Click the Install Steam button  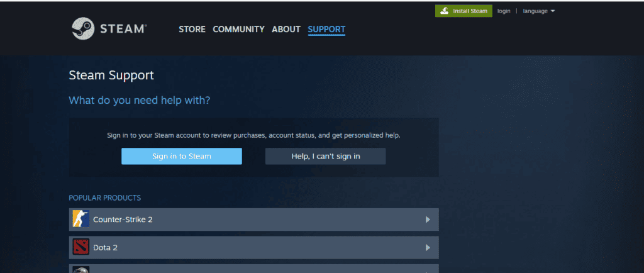[464, 11]
